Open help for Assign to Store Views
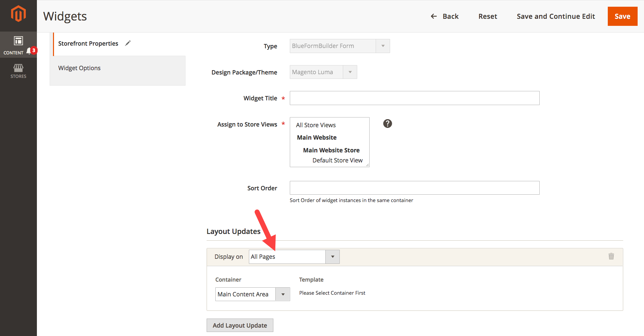Image resolution: width=644 pixels, height=336 pixels. (x=387, y=124)
